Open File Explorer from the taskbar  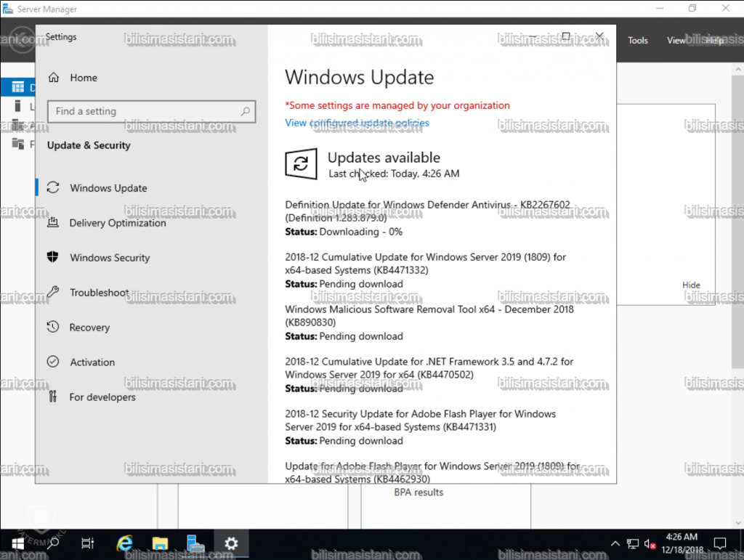pyautogui.click(x=160, y=543)
